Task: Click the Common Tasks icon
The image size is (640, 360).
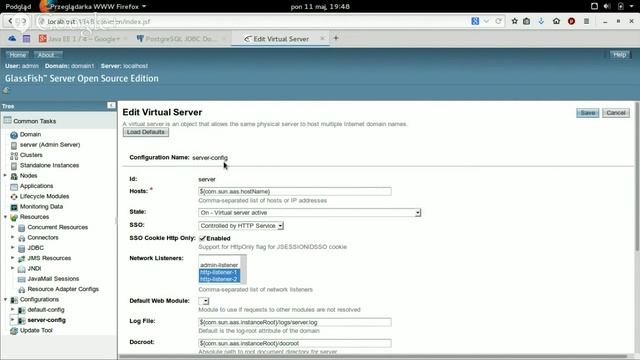Action: click(7, 120)
